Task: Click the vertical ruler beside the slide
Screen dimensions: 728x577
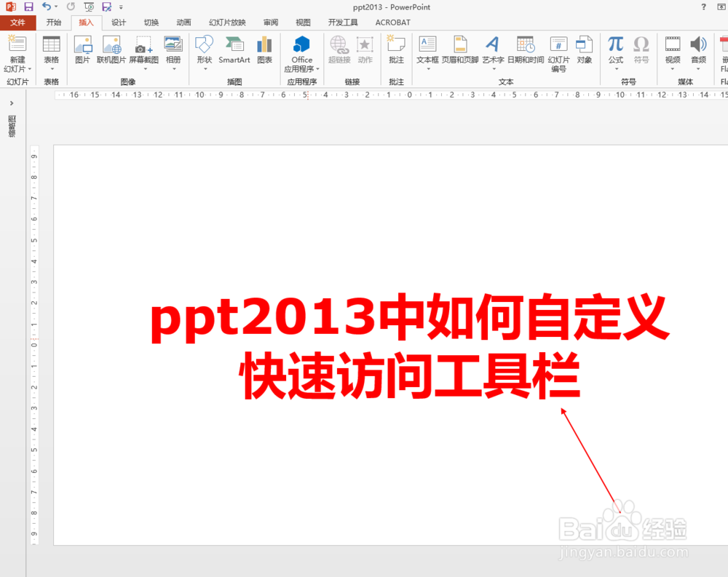Action: 34,345
